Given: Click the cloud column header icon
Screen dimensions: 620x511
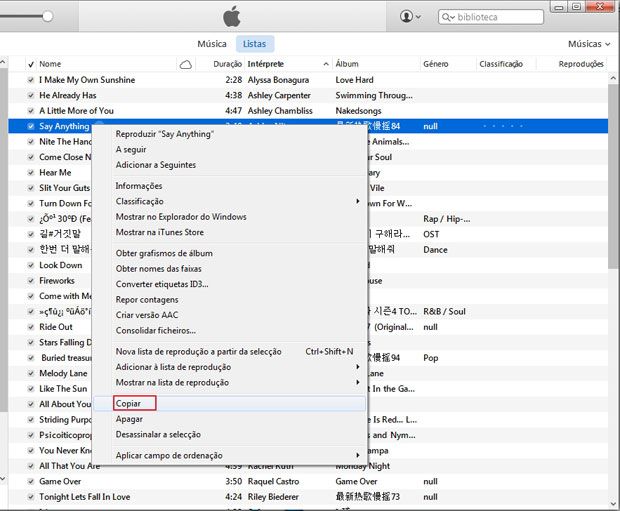Looking at the screenshot, I should [186, 64].
